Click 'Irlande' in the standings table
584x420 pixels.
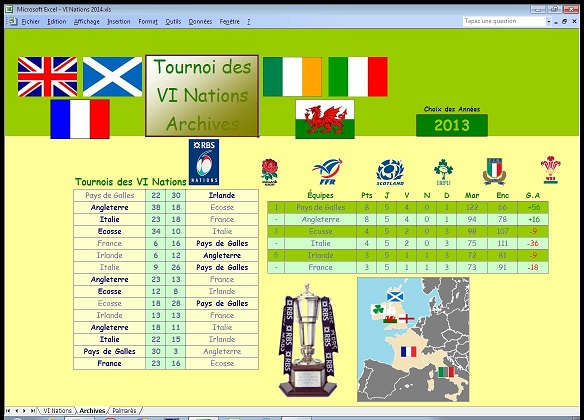click(x=321, y=255)
